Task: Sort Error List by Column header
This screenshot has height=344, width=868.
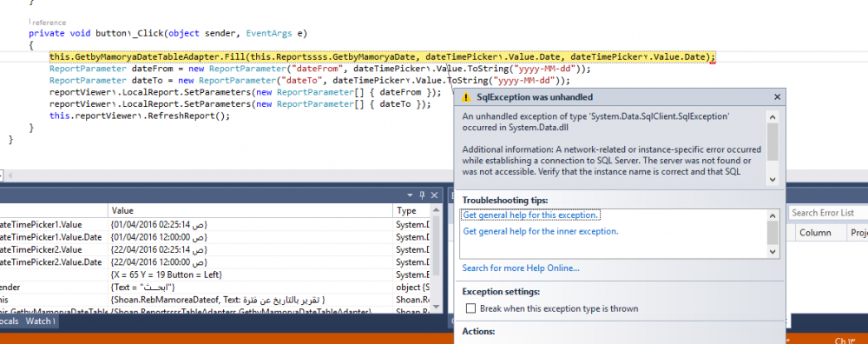Action: click(815, 233)
